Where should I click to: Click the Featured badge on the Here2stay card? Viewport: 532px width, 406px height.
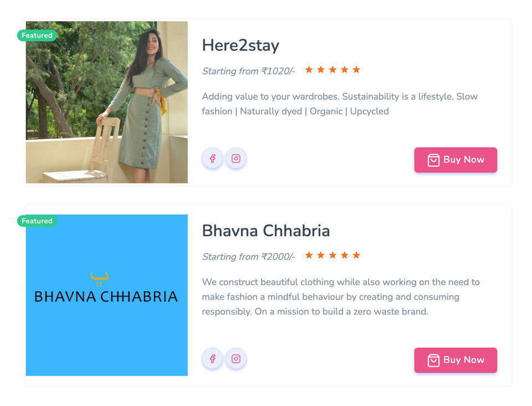(37, 35)
